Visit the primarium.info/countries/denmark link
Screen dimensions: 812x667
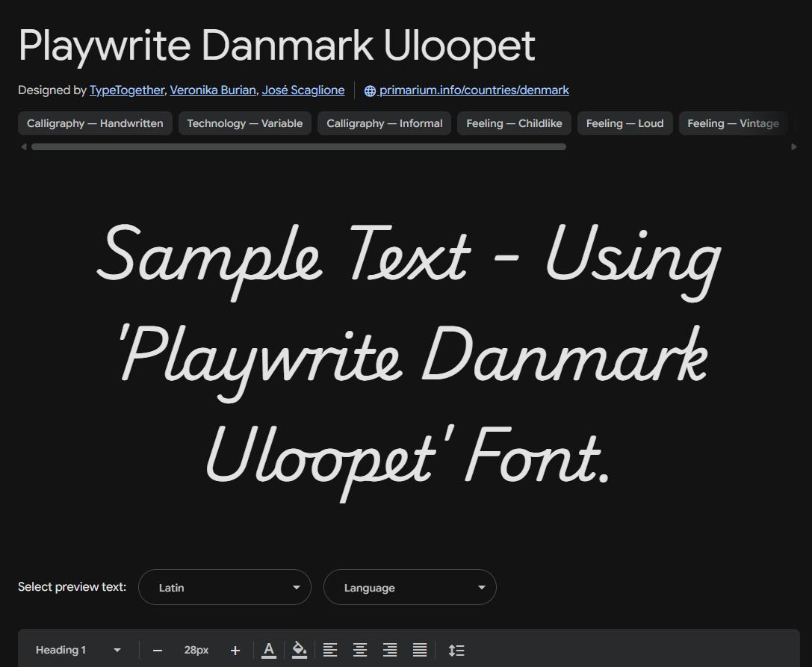474,90
